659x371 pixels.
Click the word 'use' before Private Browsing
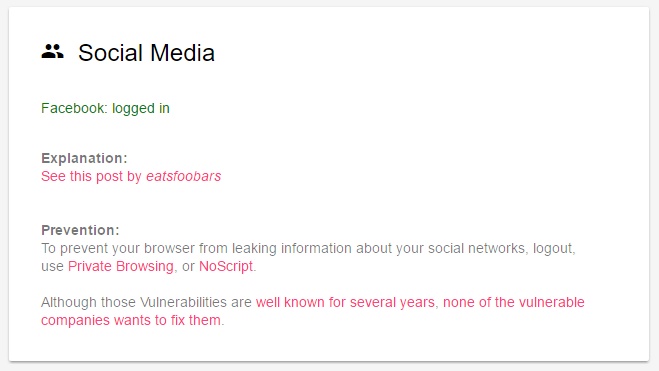[x=52, y=267]
